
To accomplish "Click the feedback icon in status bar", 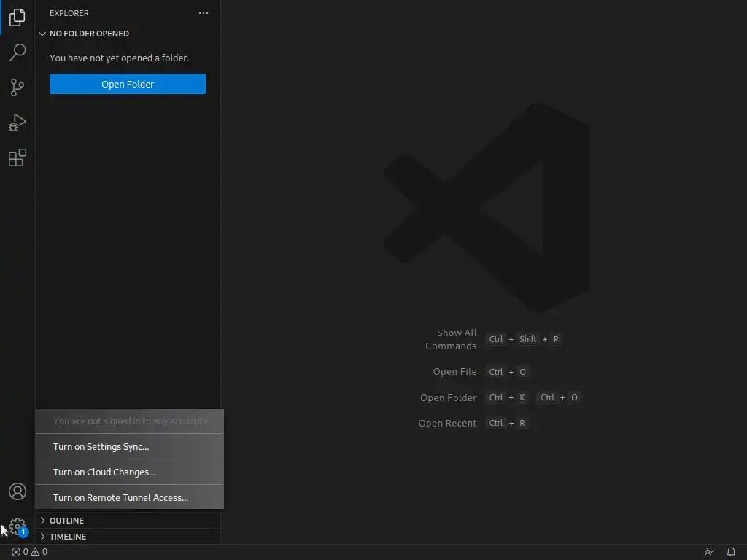I will click(709, 552).
